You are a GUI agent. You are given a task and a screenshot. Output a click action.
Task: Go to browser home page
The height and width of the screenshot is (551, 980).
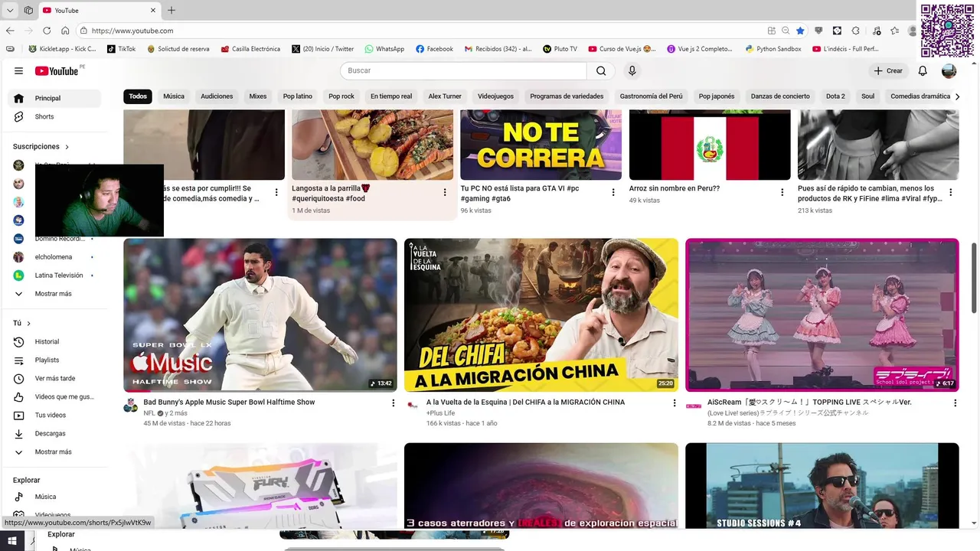point(65,31)
